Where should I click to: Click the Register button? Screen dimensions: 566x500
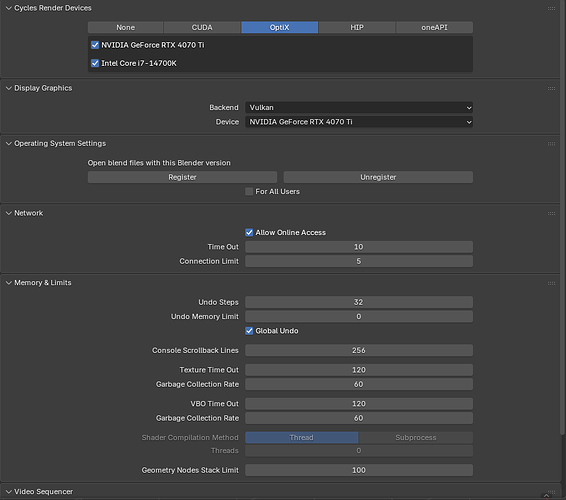[182, 177]
